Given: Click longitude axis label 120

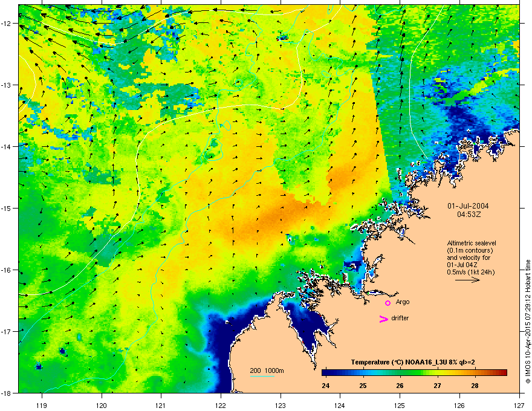Looking at the screenshot, I should (x=102, y=405).
